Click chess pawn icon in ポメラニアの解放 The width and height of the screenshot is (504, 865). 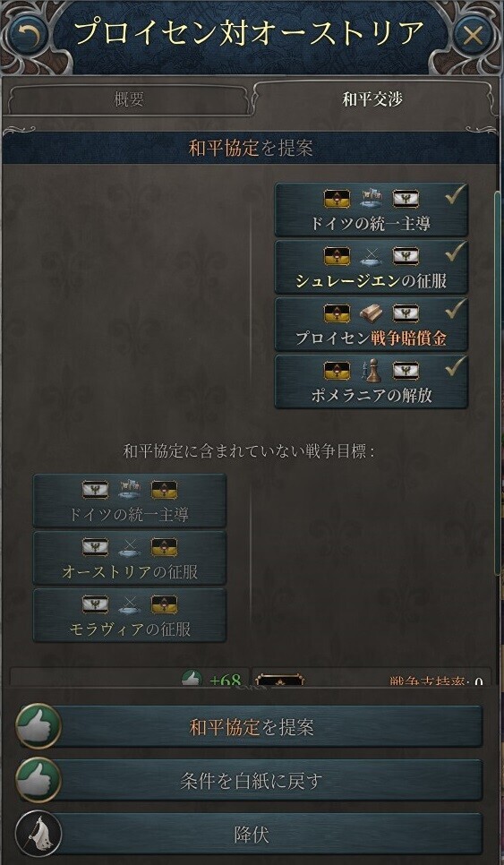tap(372, 372)
